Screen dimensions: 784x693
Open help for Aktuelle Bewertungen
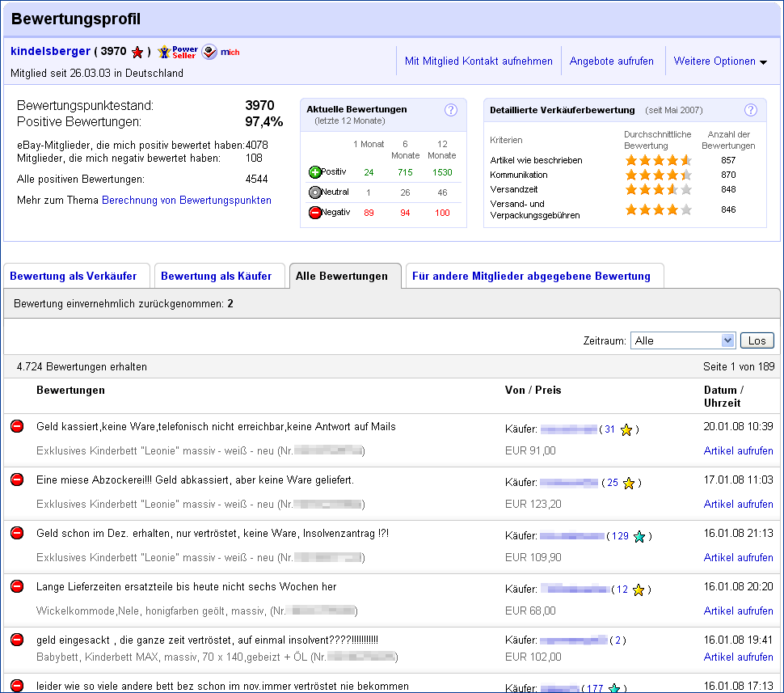451,110
